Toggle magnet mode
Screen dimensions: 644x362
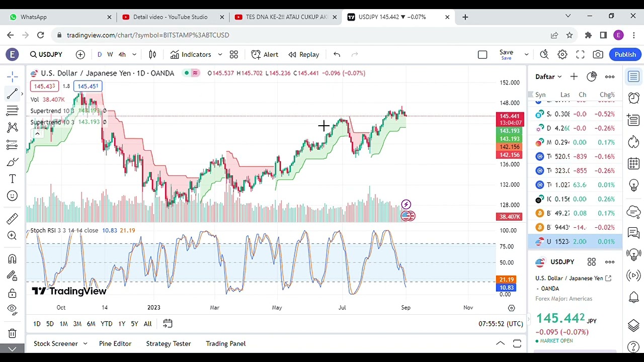tap(13, 258)
